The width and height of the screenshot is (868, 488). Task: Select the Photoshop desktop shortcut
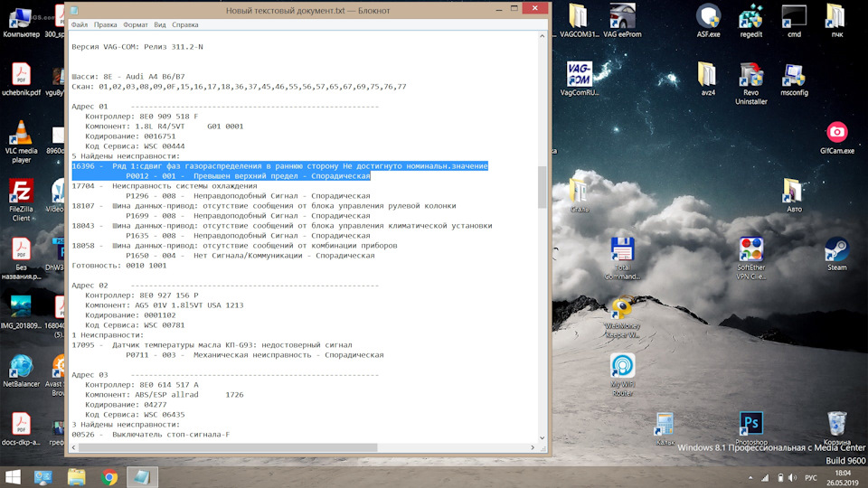751,428
